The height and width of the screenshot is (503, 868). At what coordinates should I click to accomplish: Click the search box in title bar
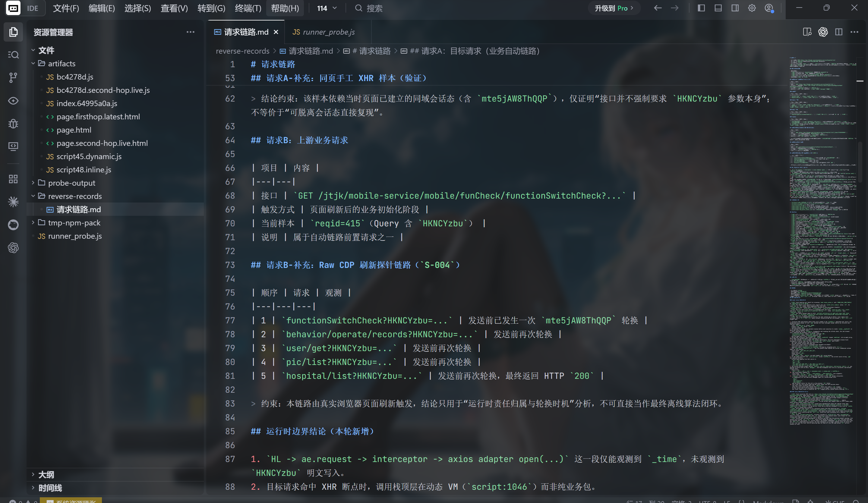[368, 8]
